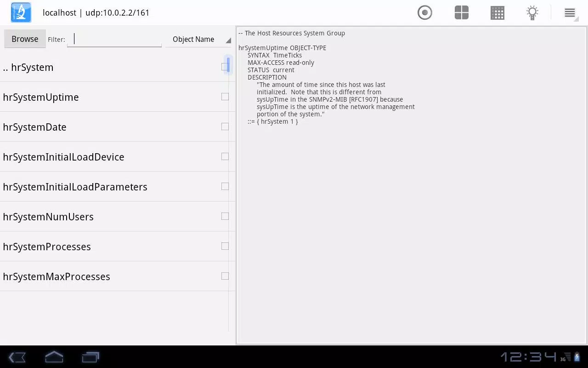Click the battery status icon
This screenshot has width=588, height=368.
[x=577, y=357]
